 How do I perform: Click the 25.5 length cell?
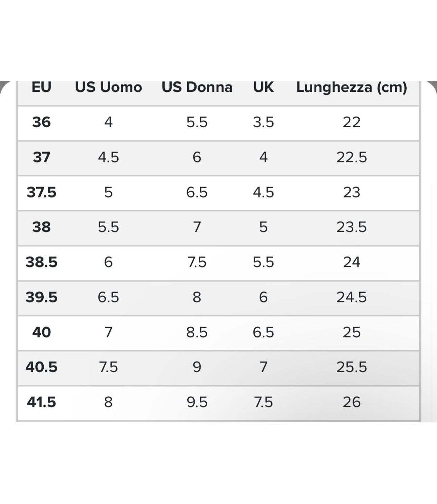352,367
